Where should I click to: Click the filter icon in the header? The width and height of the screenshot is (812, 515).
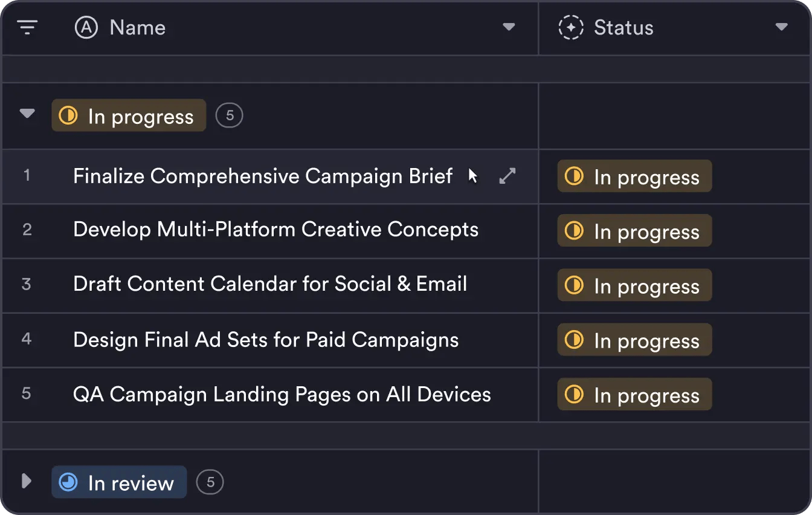click(x=27, y=27)
